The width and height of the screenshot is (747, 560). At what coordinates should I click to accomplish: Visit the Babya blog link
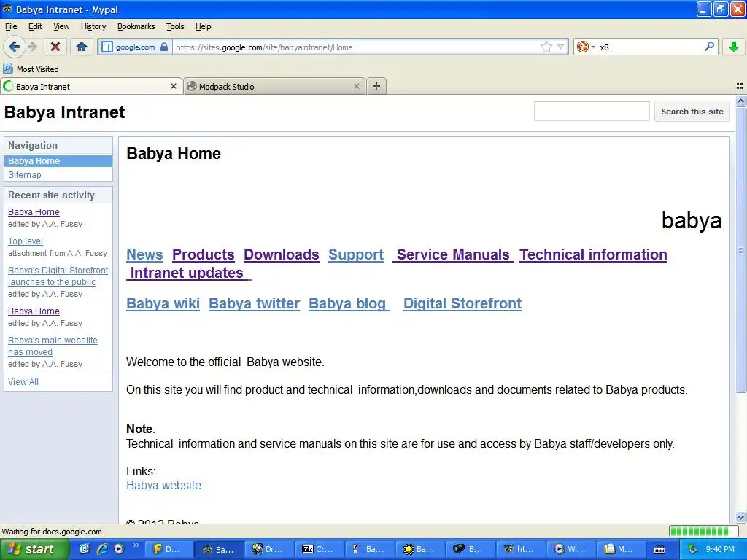pos(348,303)
